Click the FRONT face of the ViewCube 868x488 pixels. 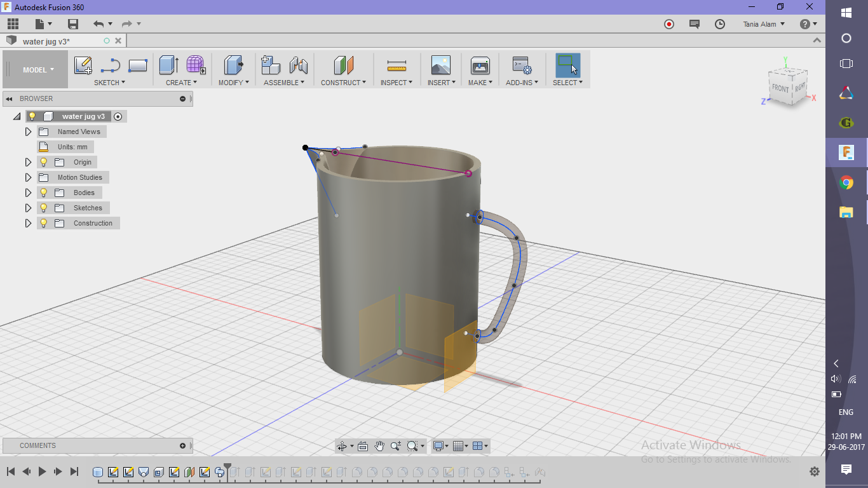pos(781,88)
